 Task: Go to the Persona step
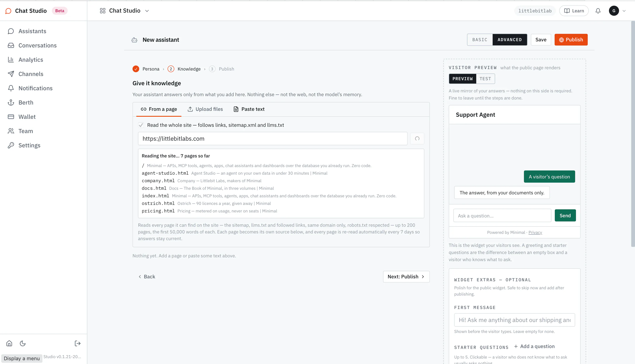pyautogui.click(x=146, y=69)
